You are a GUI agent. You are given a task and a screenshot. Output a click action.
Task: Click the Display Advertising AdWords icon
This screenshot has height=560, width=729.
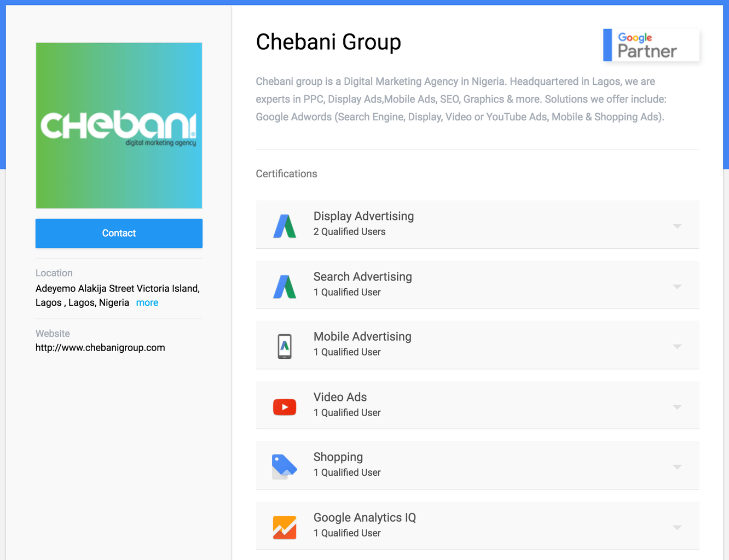(285, 226)
